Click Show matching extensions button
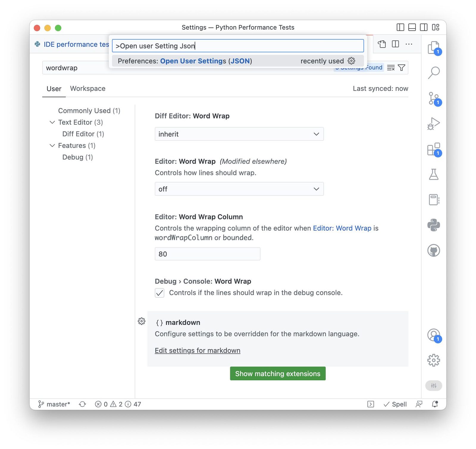This screenshot has height=449, width=476. point(278,373)
